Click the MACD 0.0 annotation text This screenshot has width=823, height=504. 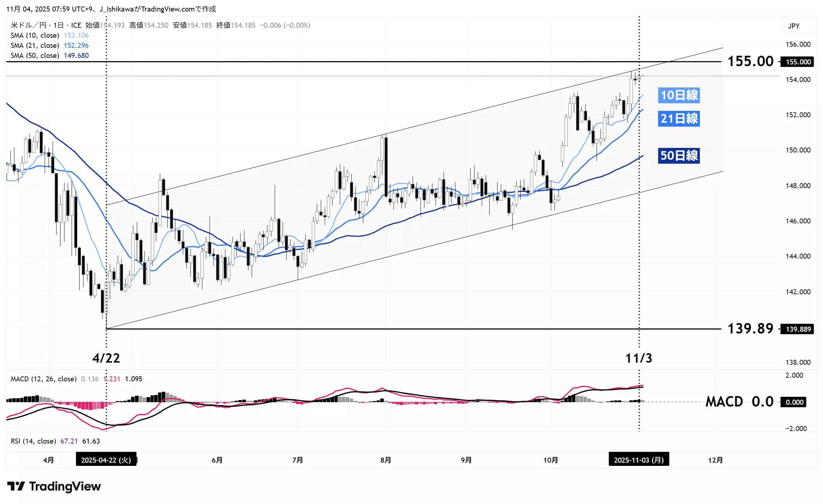pyautogui.click(x=739, y=402)
